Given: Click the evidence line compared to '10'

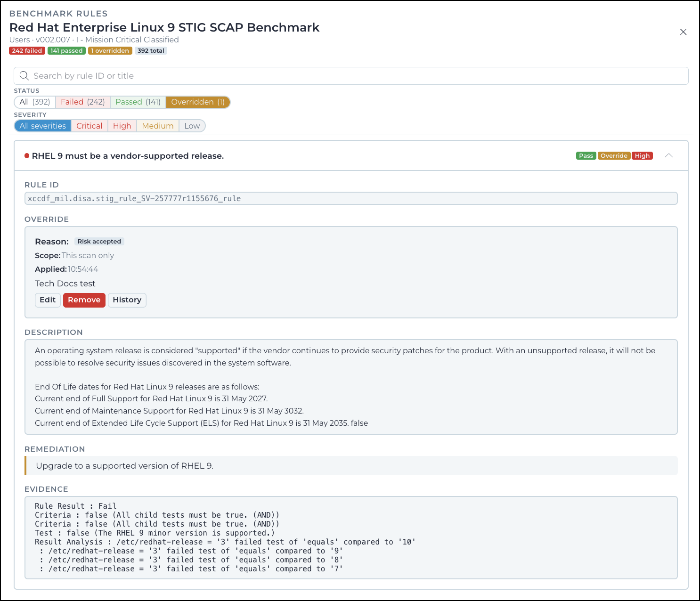Looking at the screenshot, I should coord(225,542).
